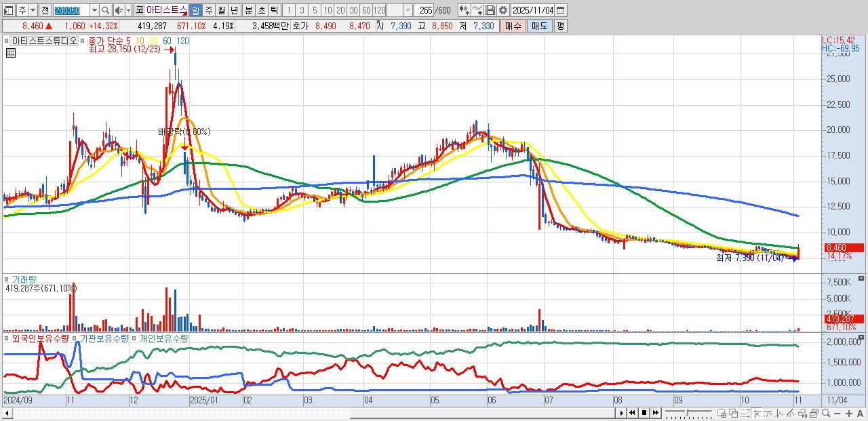868x421 pixels.
Task: Select the 틱 tick period tab
Action: (x=274, y=10)
